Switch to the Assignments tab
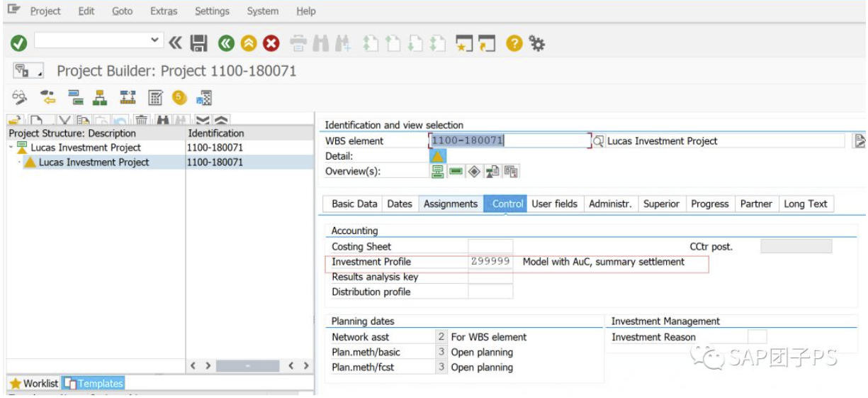The image size is (868, 398). click(451, 204)
